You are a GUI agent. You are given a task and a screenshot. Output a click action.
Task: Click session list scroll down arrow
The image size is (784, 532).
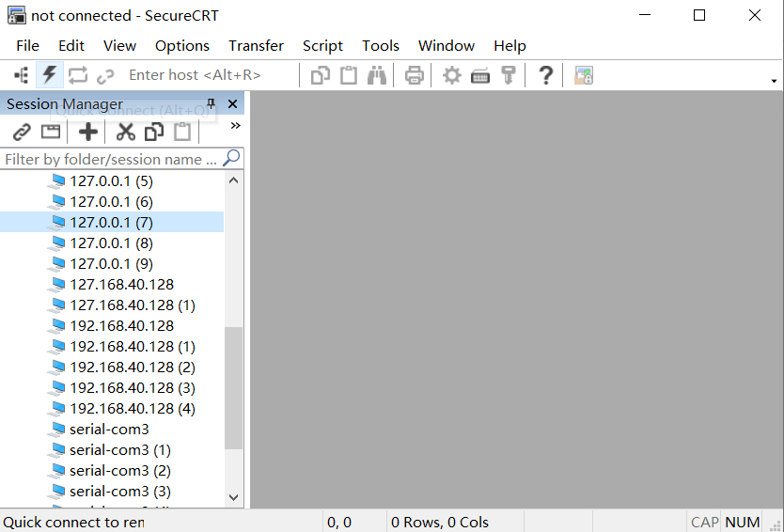pos(233,497)
